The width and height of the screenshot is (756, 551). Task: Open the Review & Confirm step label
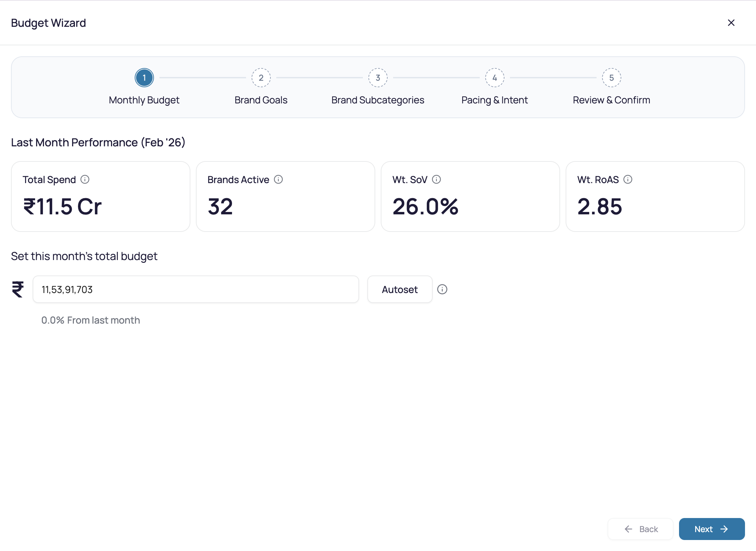point(612,100)
